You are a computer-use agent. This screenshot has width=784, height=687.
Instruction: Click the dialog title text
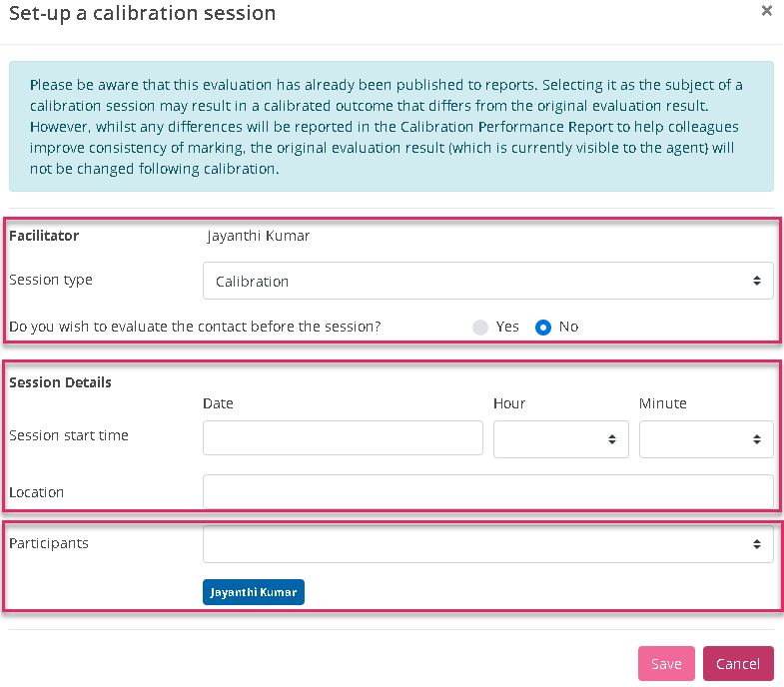coord(143,13)
